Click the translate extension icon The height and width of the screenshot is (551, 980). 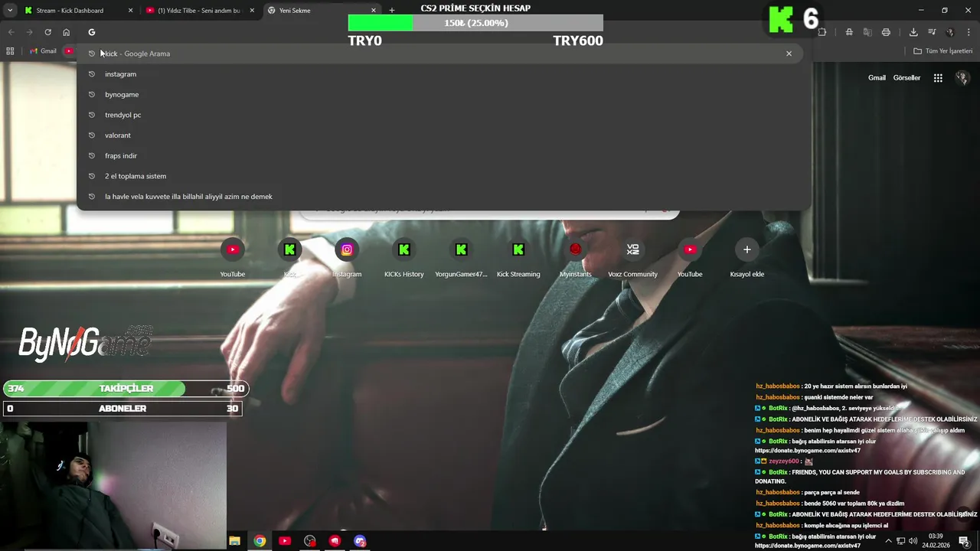click(x=867, y=32)
